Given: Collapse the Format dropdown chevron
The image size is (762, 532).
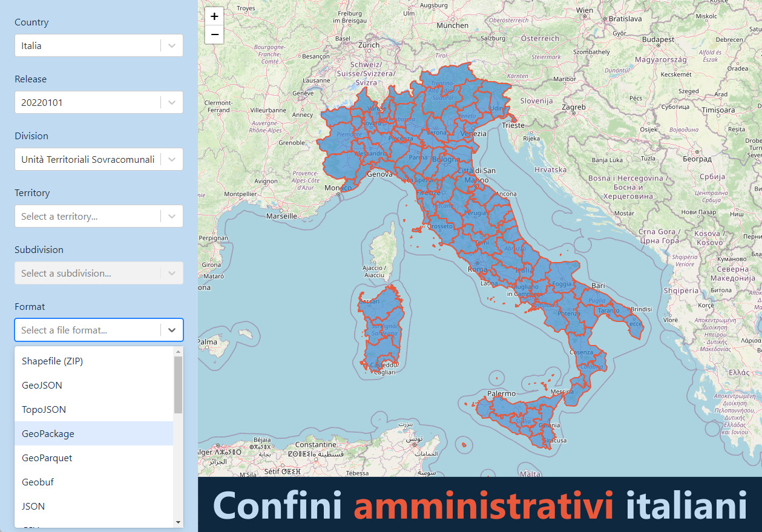Looking at the screenshot, I should (x=172, y=330).
